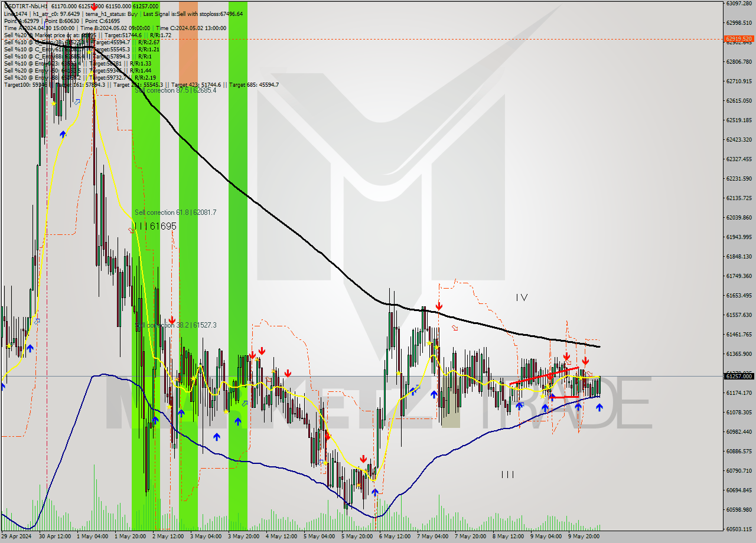Click the 60790.710 price axis label

click(x=739, y=470)
